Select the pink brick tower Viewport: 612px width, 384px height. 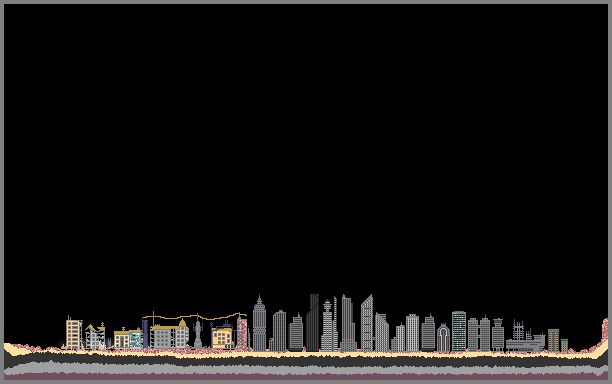[x=242, y=333]
